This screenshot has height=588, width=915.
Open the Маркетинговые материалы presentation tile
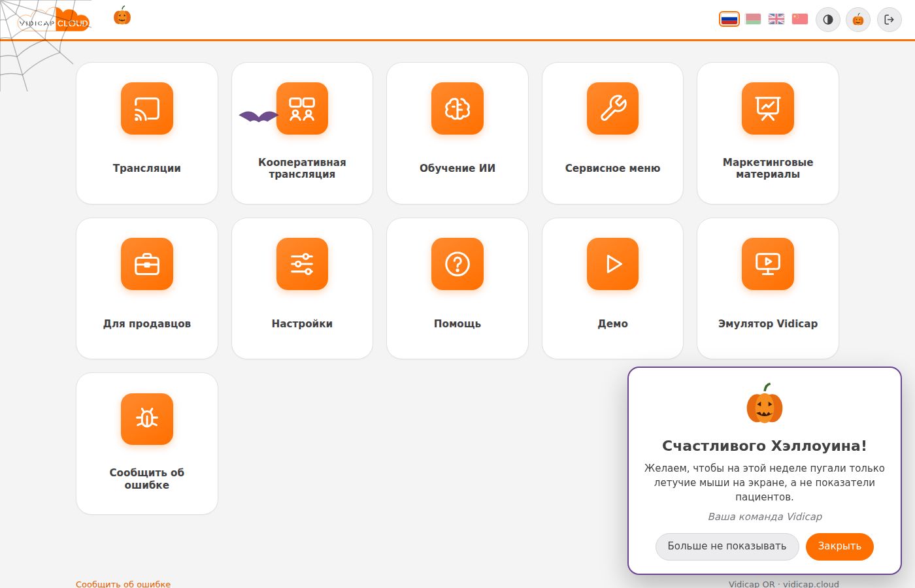pos(768,133)
